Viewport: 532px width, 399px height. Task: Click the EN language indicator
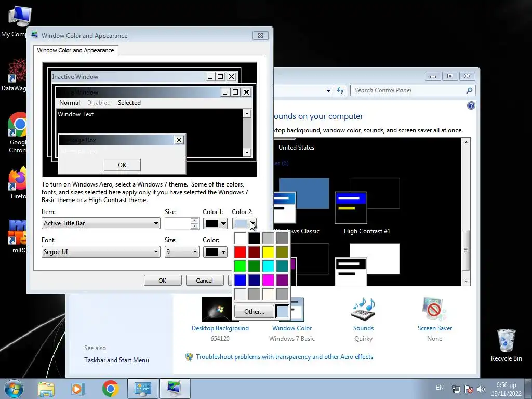pyautogui.click(x=440, y=388)
